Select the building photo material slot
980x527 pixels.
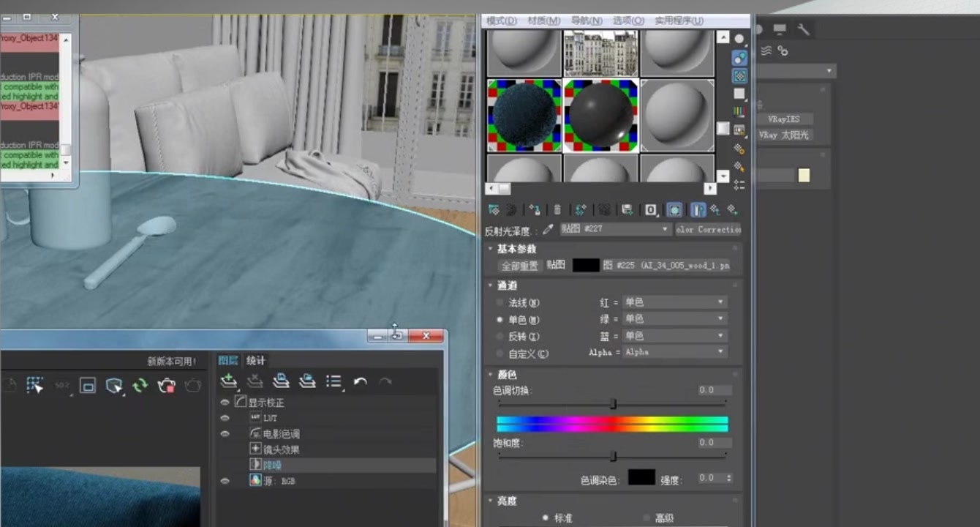[x=601, y=53]
